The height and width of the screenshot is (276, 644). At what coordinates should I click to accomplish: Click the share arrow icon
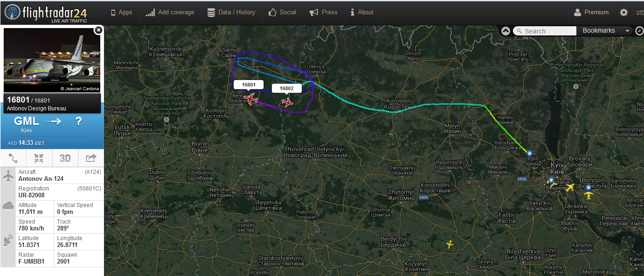(x=91, y=158)
